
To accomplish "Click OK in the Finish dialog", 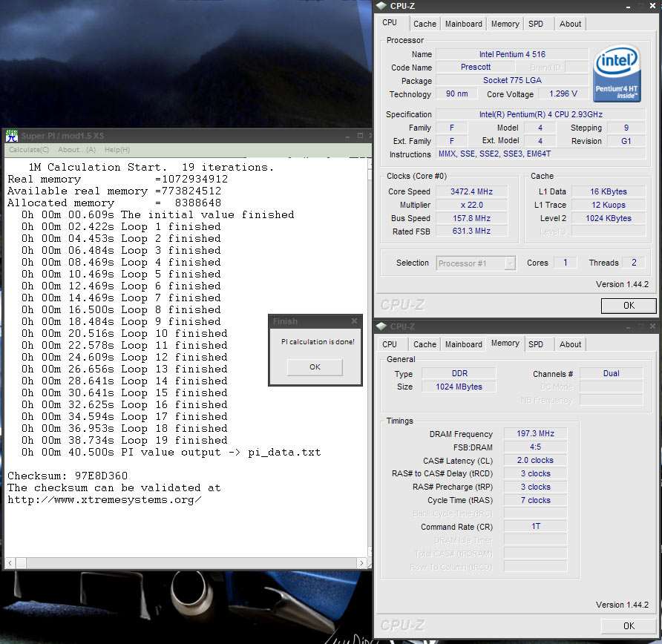I will pos(315,367).
